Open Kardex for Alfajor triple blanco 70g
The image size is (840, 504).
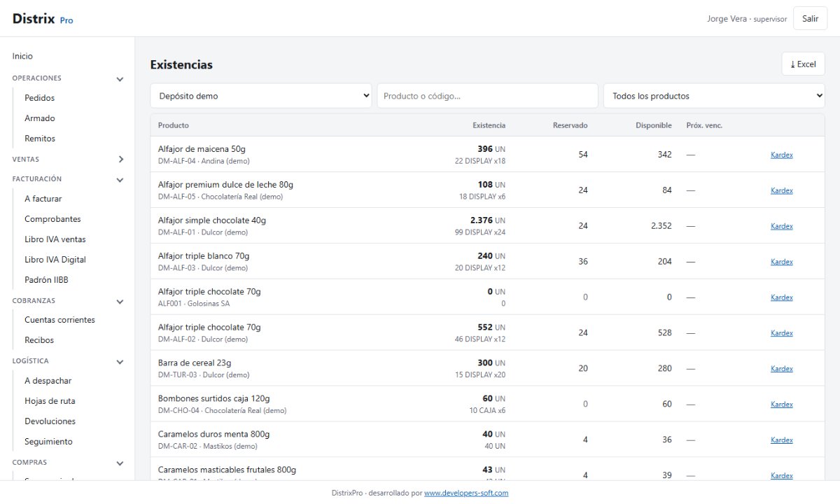[782, 262]
